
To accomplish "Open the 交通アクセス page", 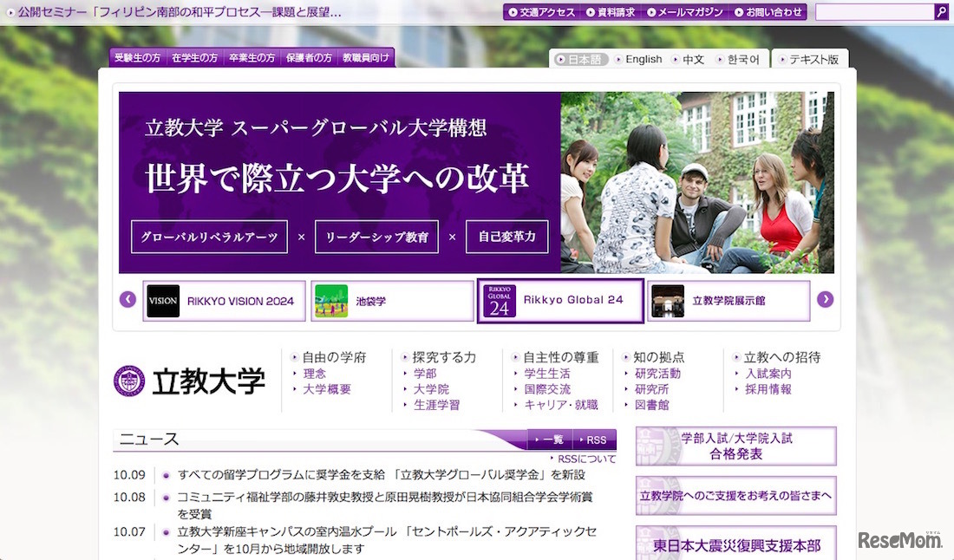I will (541, 12).
